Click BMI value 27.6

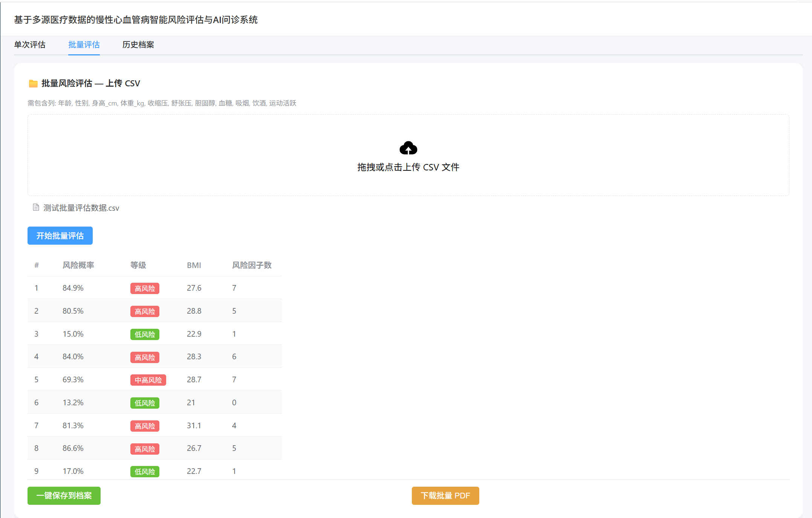[194, 288]
